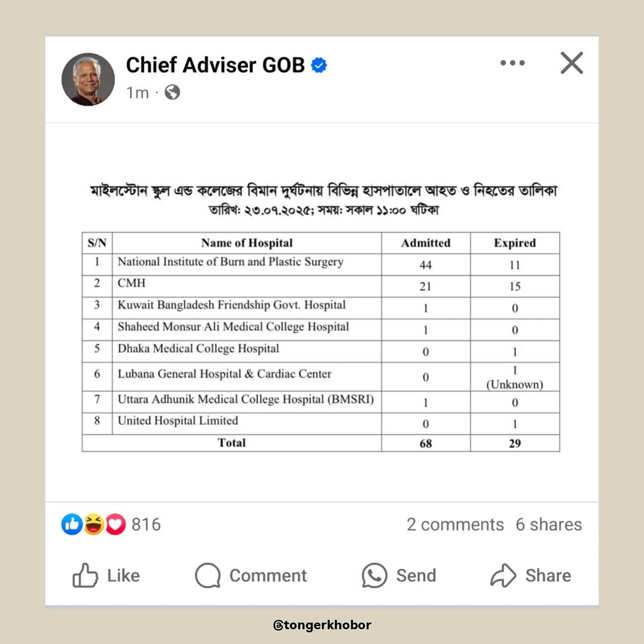The height and width of the screenshot is (644, 644).
Task: Click the blue verified badge beside Chief Adviser GOB
Action: 320,66
